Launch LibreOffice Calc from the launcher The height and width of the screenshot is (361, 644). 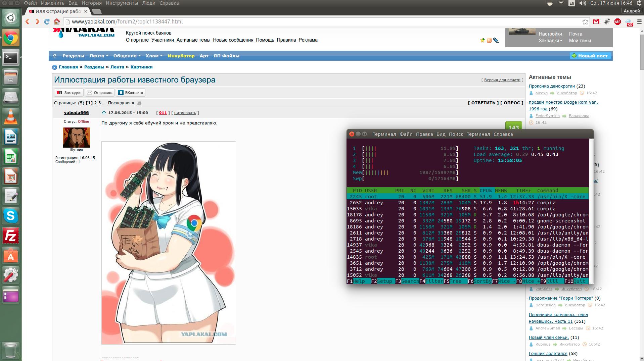coord(11,156)
